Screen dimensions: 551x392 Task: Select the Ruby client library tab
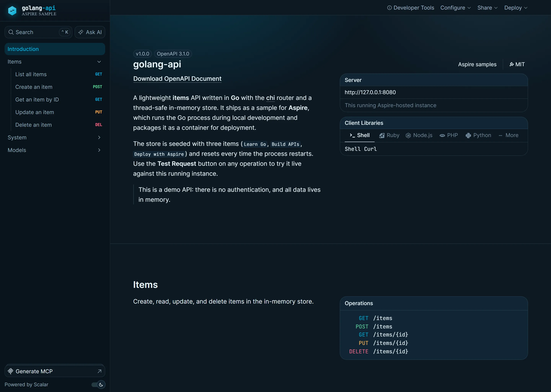(x=389, y=135)
